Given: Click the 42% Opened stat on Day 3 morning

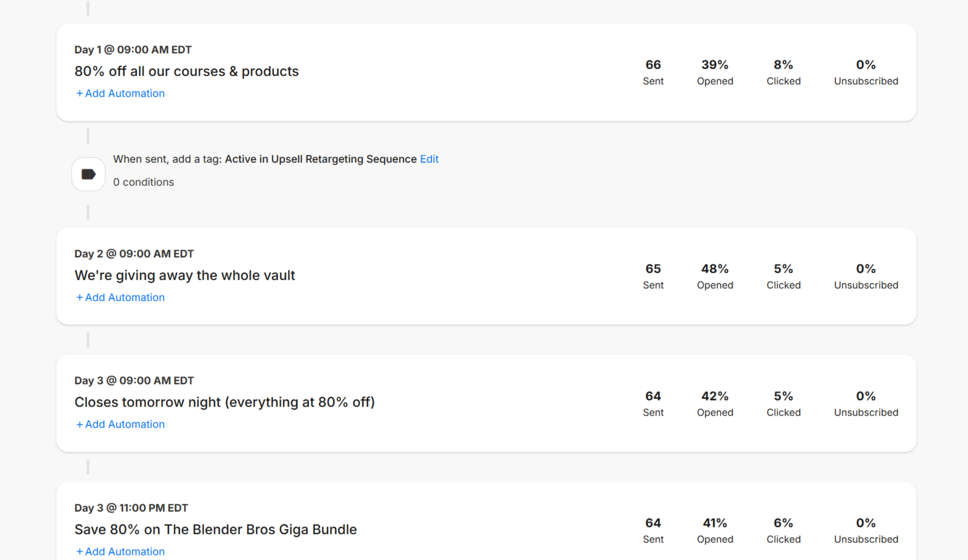Looking at the screenshot, I should pyautogui.click(x=715, y=403).
